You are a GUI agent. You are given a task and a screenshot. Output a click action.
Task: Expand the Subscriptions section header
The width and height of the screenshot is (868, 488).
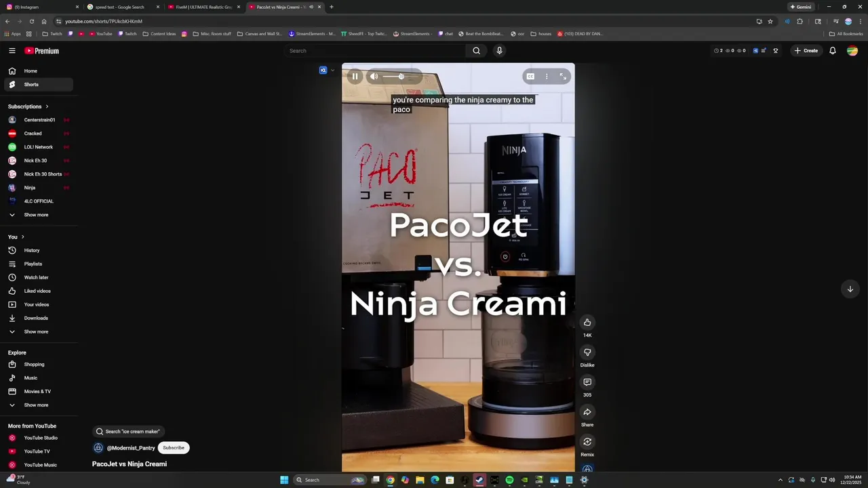pos(28,106)
